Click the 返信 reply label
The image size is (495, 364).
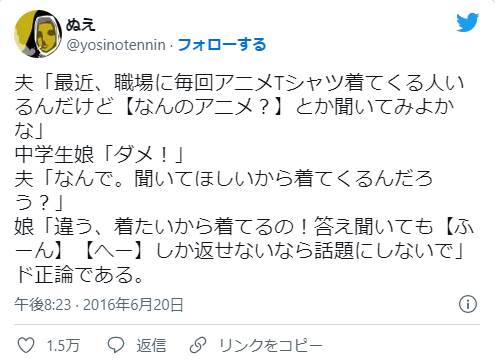pyautogui.click(x=151, y=345)
